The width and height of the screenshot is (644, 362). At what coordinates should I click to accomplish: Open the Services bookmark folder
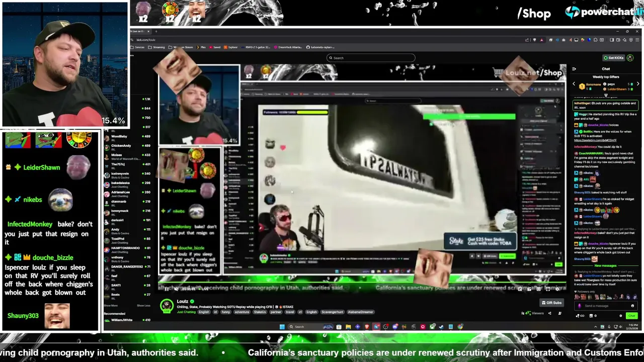pos(138,47)
